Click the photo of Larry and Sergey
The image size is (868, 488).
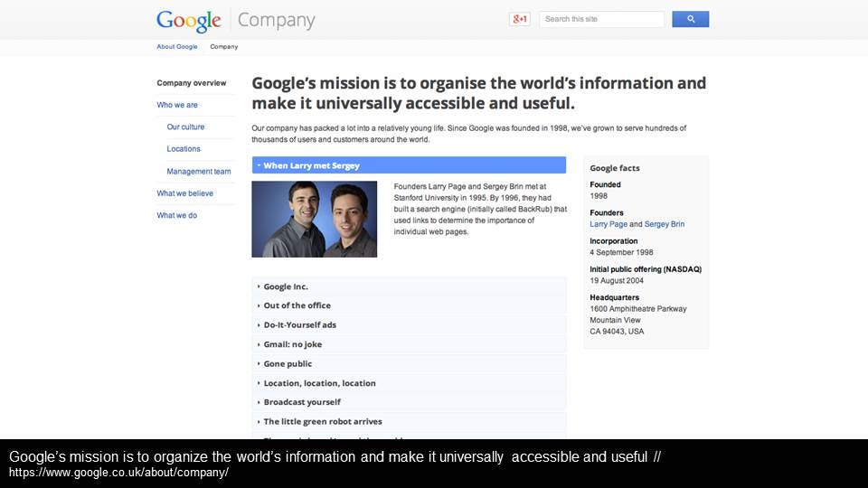(315, 219)
